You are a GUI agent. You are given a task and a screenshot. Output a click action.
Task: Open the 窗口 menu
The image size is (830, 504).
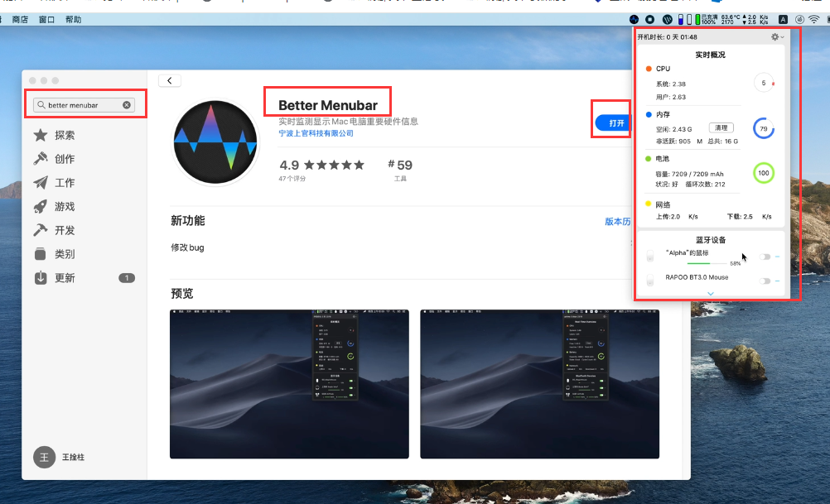[46, 20]
